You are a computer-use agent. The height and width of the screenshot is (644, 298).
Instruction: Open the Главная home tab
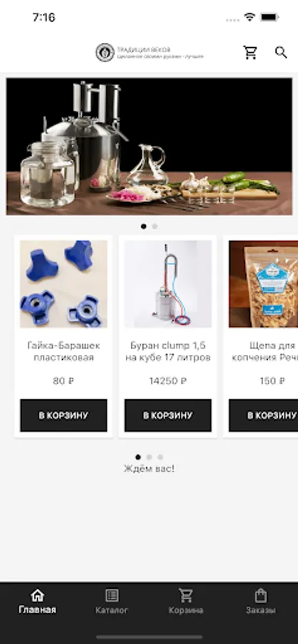(37, 602)
